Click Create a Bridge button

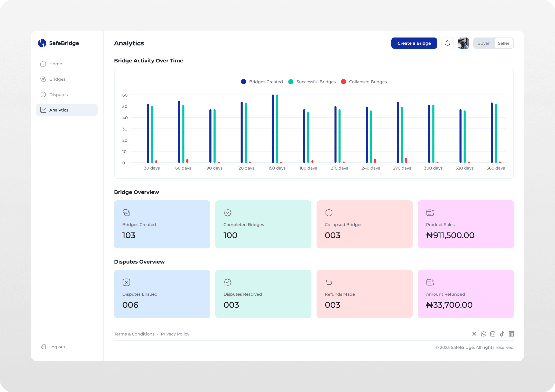pos(414,43)
